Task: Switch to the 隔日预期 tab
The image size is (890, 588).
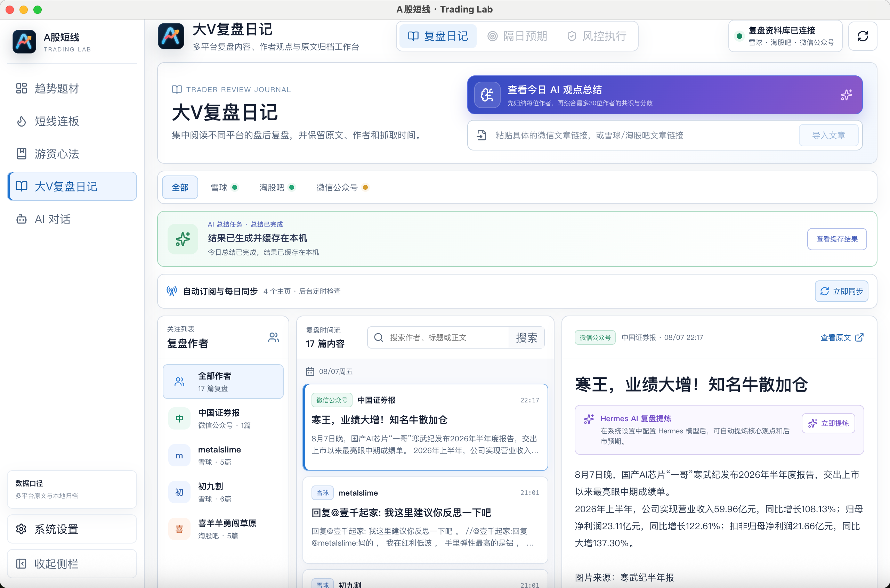Action: [517, 36]
